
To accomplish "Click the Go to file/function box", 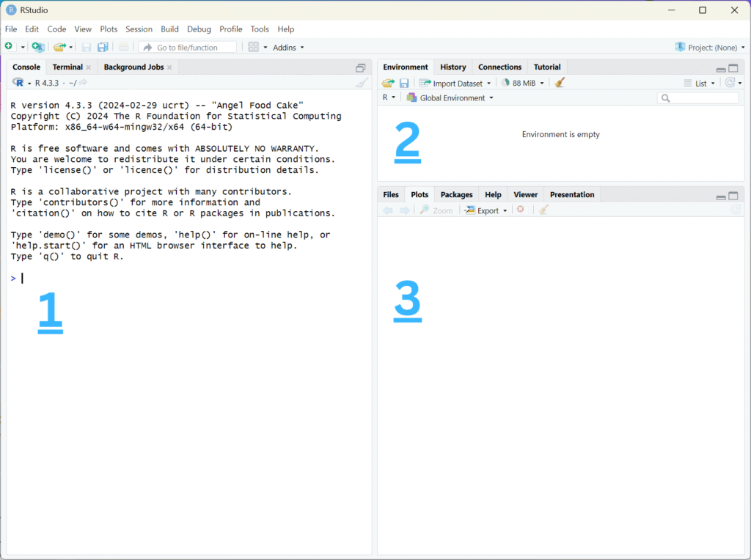I will (187, 46).
